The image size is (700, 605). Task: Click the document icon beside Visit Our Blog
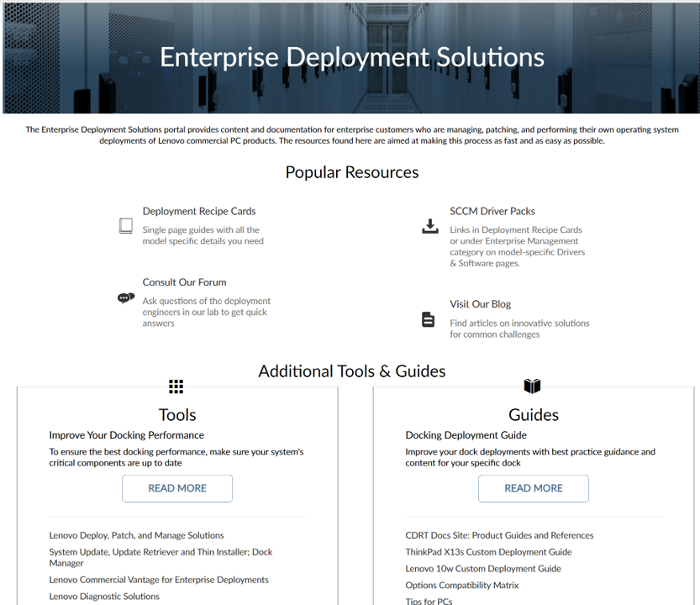coord(428,319)
